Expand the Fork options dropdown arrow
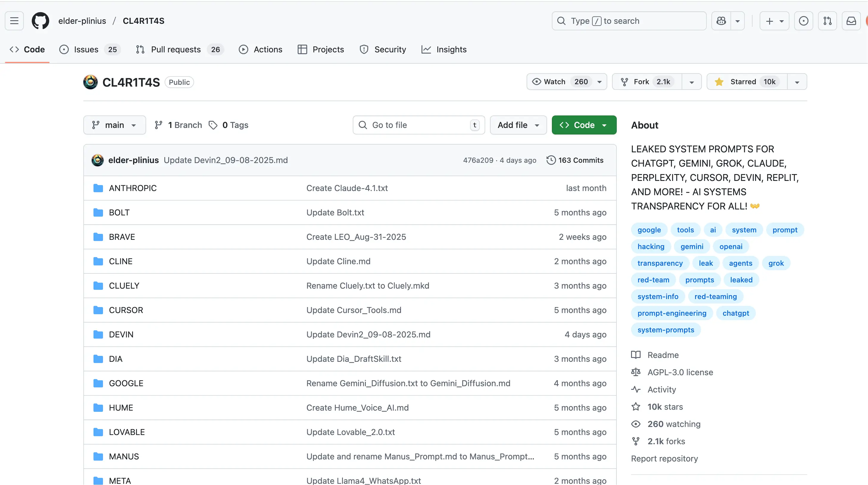Viewport: 868px width, 485px height. [x=692, y=82]
